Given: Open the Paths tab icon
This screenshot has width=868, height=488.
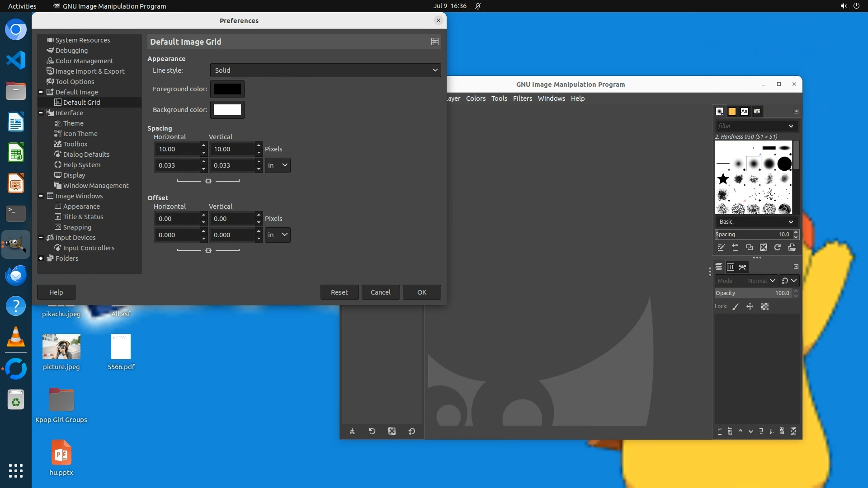Looking at the screenshot, I should 742,267.
